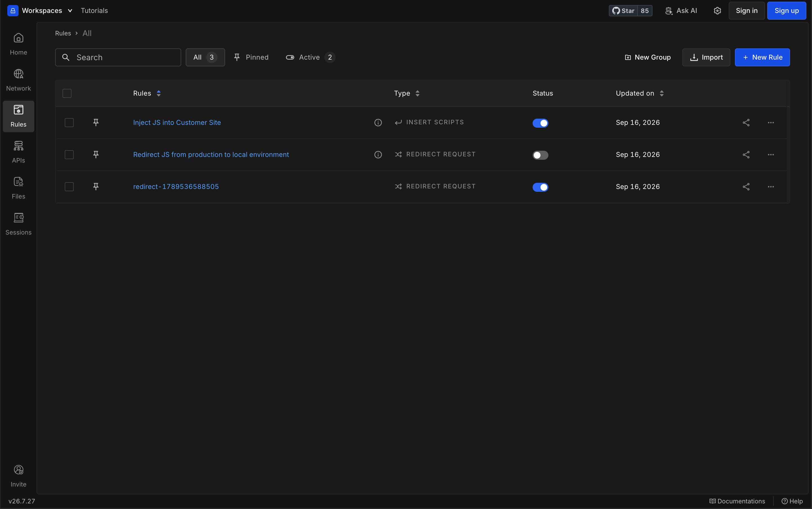812x509 pixels.
Task: Enable the Redirect JS from production rule
Action: pyautogui.click(x=540, y=155)
